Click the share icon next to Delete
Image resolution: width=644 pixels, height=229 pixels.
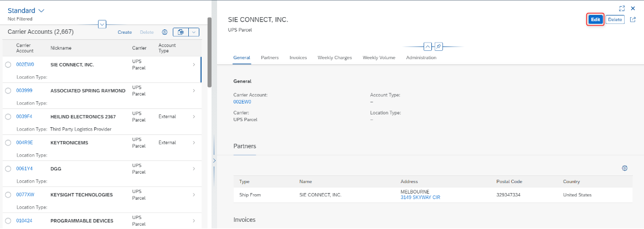[633, 19]
